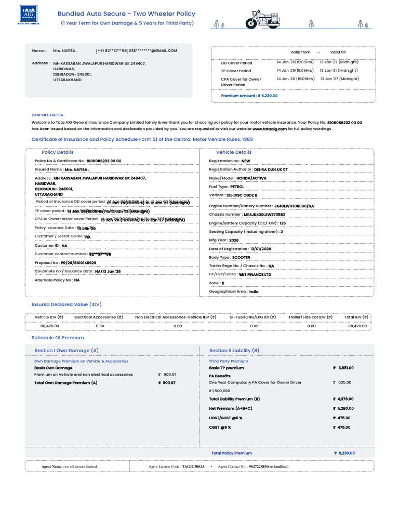The width and height of the screenshot is (399, 532).
Task: Click the Policy No & Certificate No value 6106066233 00 00
Action: click(x=104, y=161)
